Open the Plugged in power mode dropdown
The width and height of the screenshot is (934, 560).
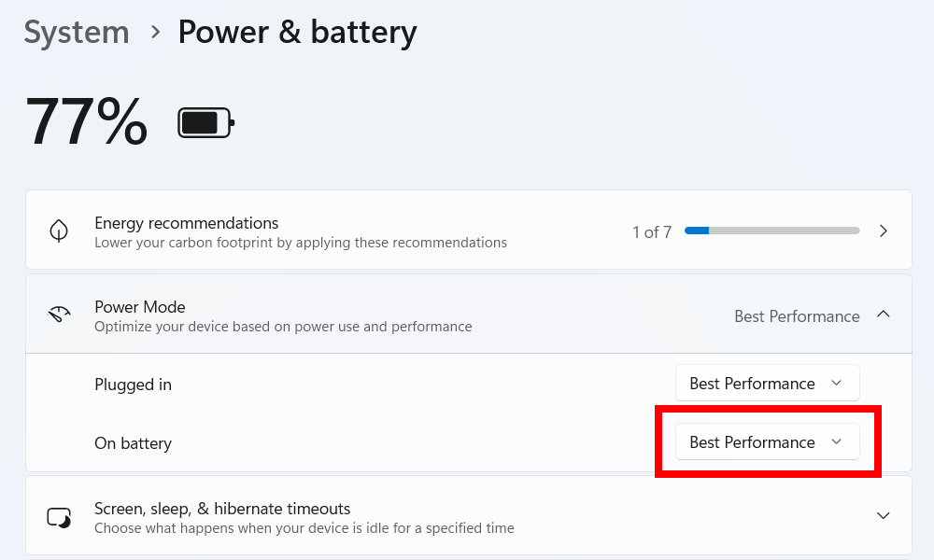[x=766, y=384]
